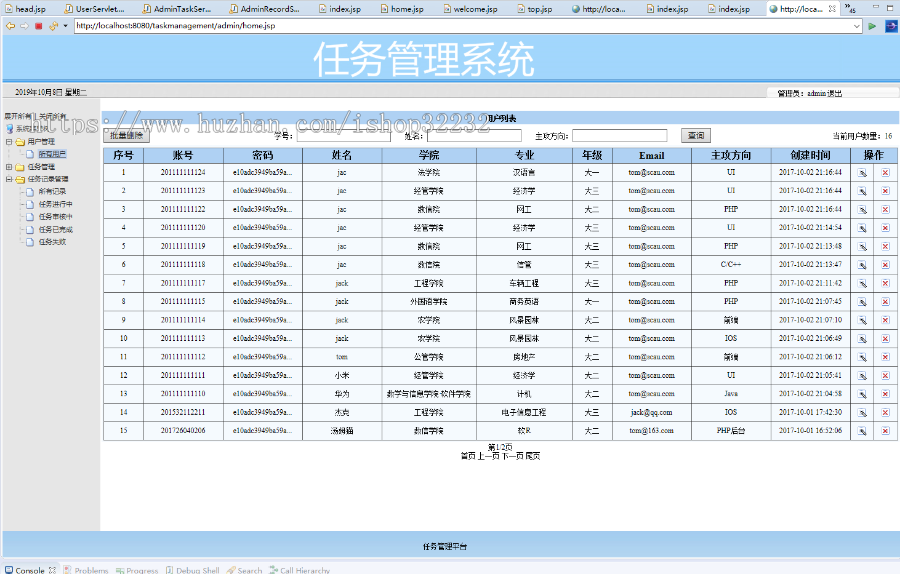The width and height of the screenshot is (900, 574).
Task: Delete user row with account 20111111117
Action: point(885,284)
